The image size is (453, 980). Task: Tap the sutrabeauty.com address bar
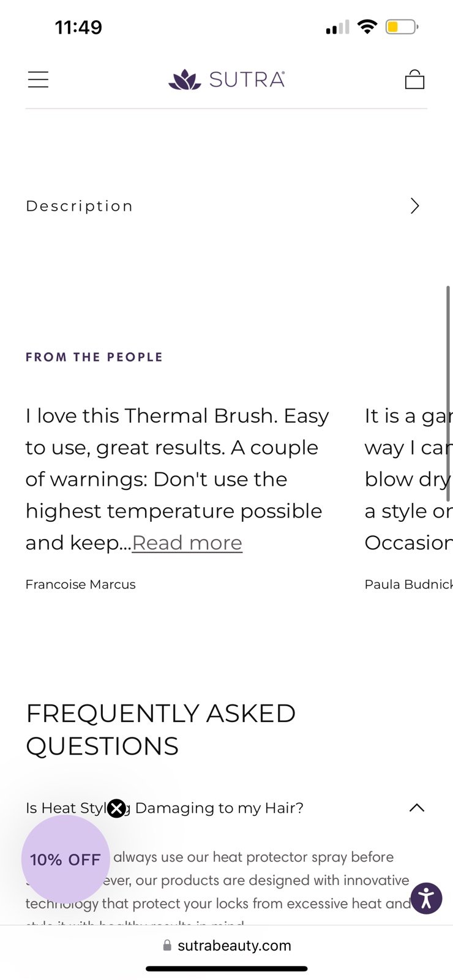226,945
